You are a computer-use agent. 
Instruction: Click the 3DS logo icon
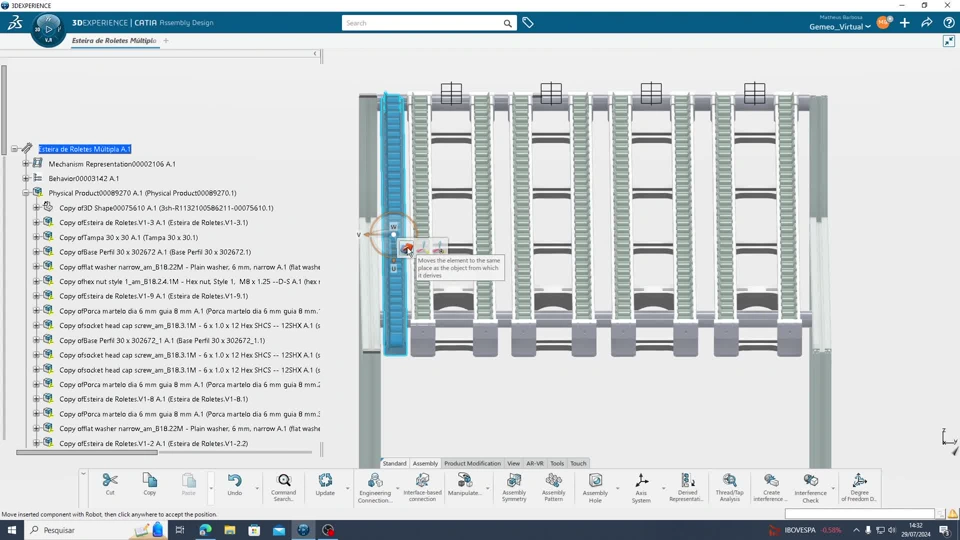[x=15, y=23]
